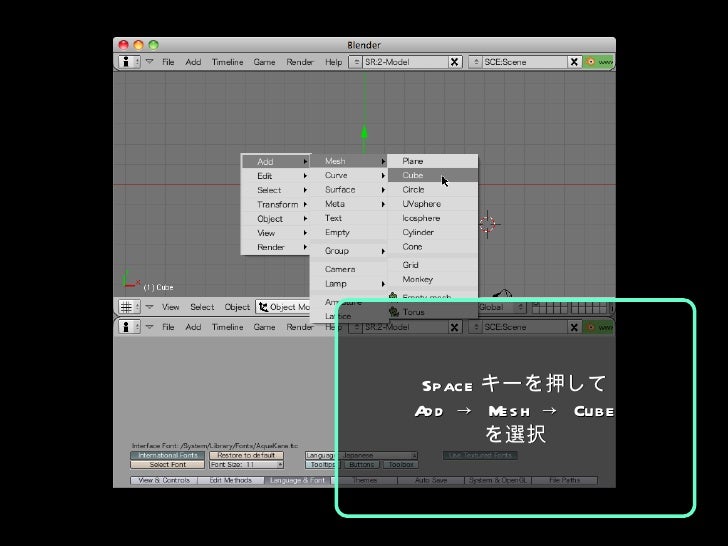Click the Blender www icon in top header
The height and width of the screenshot is (546, 728).
599,62
